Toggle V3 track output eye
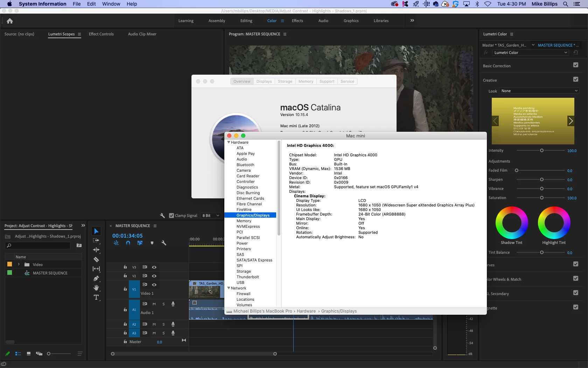Screen dimensions: 588x368 pos(154,267)
